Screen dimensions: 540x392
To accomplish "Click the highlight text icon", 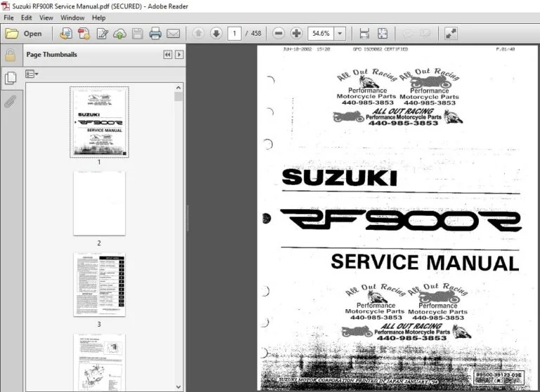I will click(425, 34).
